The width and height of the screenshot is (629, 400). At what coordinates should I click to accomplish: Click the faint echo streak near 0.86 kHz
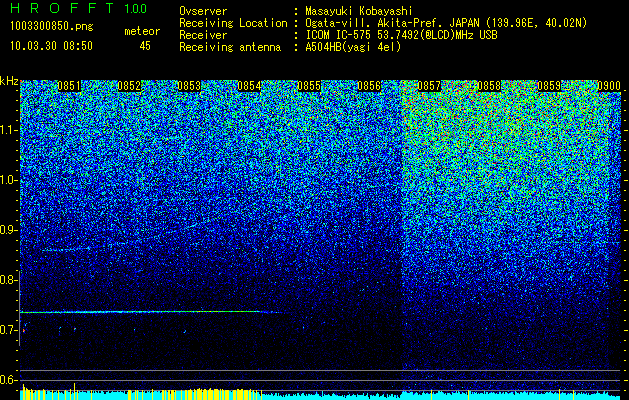[x=66, y=250]
